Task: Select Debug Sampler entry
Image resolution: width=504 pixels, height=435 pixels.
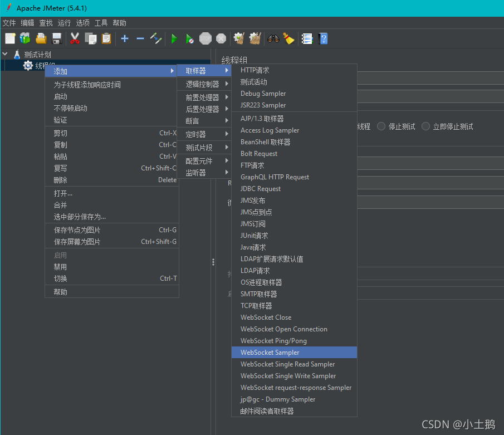Action: [294, 93]
